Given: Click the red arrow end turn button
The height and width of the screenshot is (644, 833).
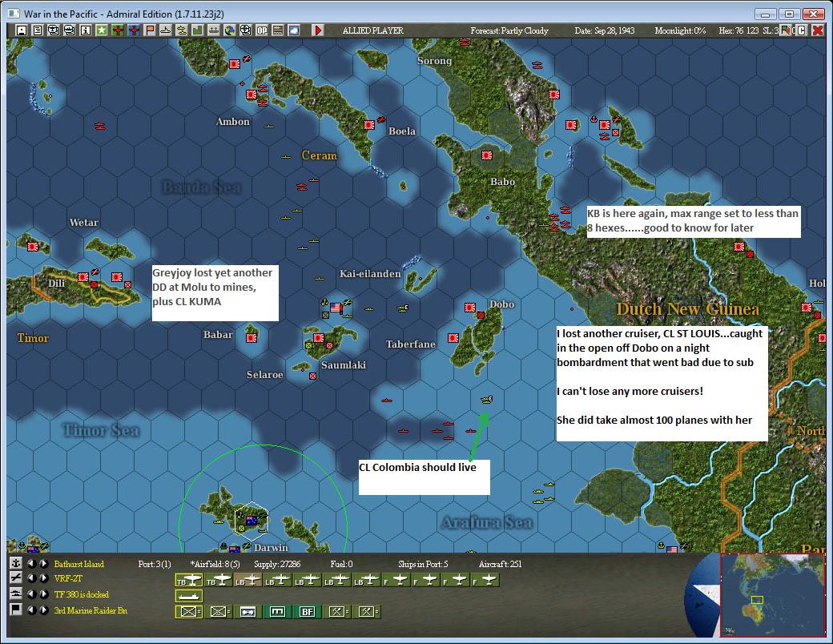Looking at the screenshot, I should 318,30.
